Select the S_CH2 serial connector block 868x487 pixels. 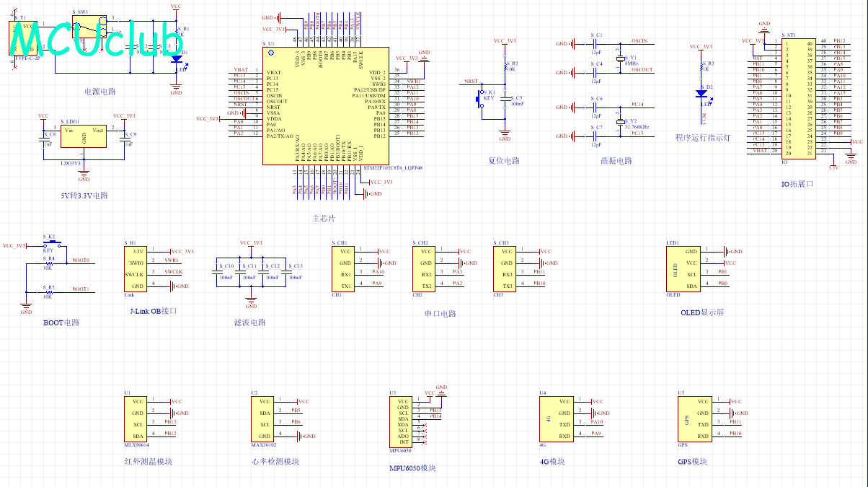425,268
